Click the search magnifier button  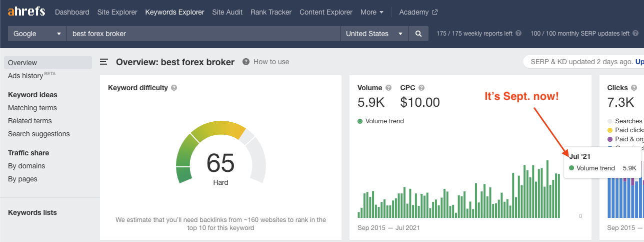(418, 34)
